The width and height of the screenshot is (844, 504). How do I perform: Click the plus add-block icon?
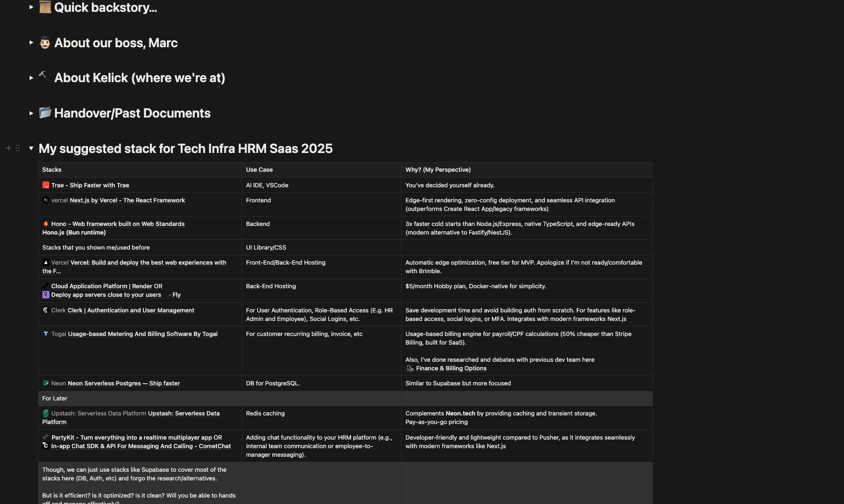(x=8, y=148)
